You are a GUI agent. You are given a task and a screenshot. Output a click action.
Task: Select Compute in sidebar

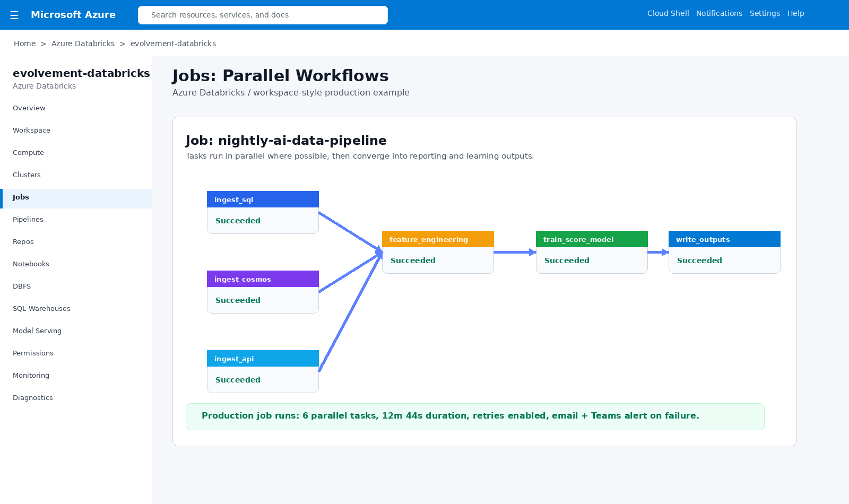click(x=76, y=152)
